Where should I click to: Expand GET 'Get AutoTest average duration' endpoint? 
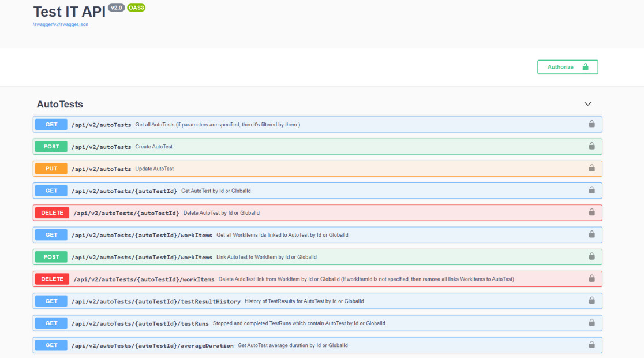click(317, 345)
